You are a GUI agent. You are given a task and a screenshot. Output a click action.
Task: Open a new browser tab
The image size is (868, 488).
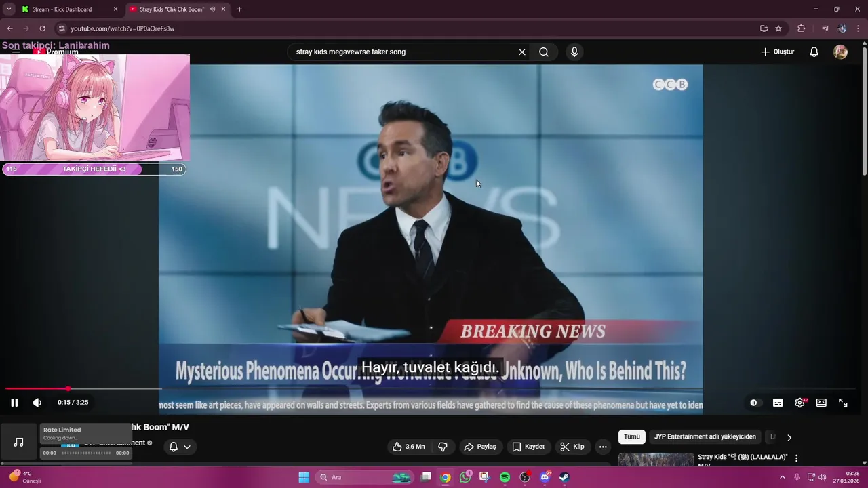tap(239, 9)
